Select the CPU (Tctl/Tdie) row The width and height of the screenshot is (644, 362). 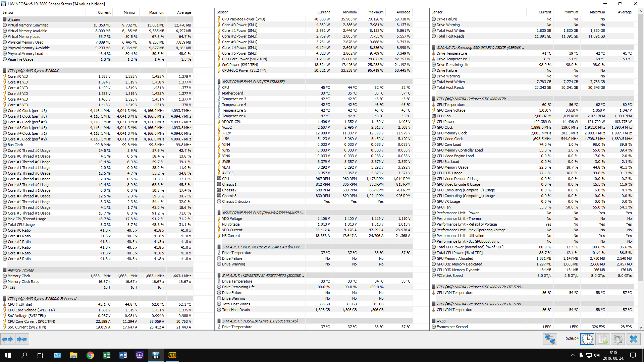click(97, 304)
